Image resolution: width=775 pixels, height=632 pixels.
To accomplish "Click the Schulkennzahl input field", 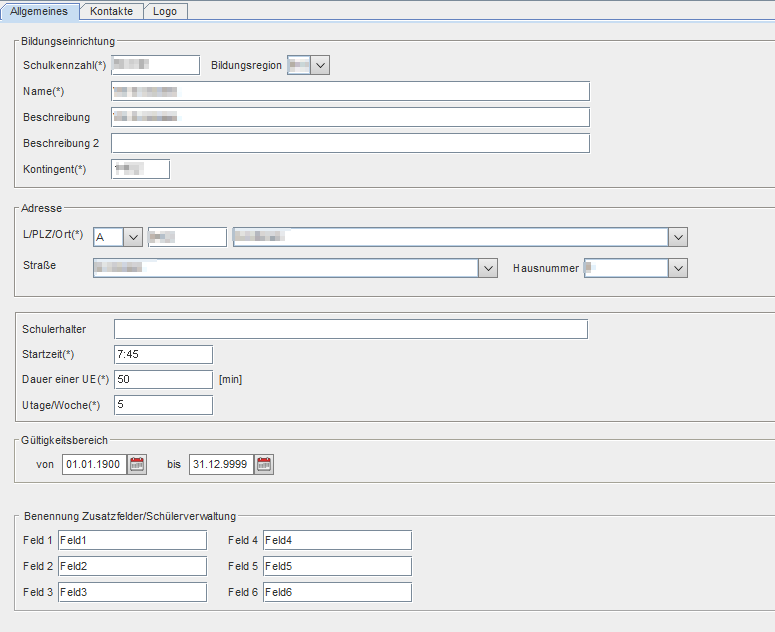I will [x=156, y=65].
